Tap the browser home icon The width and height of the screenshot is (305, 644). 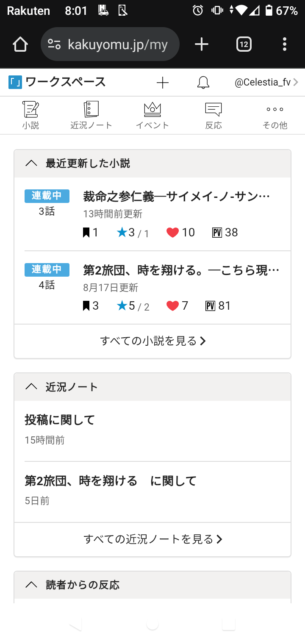click(x=20, y=44)
